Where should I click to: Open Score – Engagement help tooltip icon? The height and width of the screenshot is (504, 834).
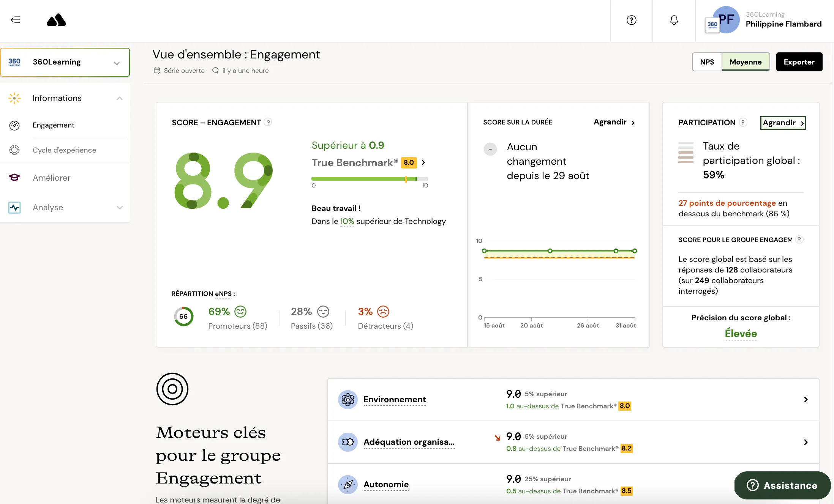pyautogui.click(x=268, y=122)
